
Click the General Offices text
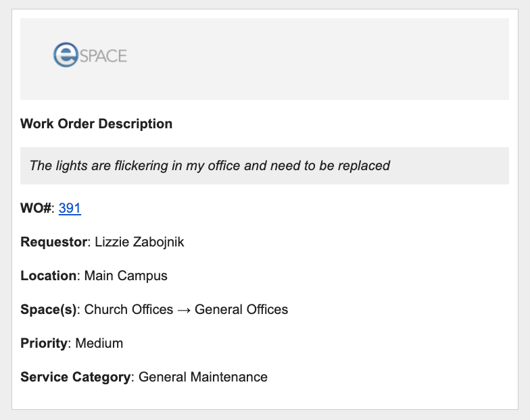(241, 309)
